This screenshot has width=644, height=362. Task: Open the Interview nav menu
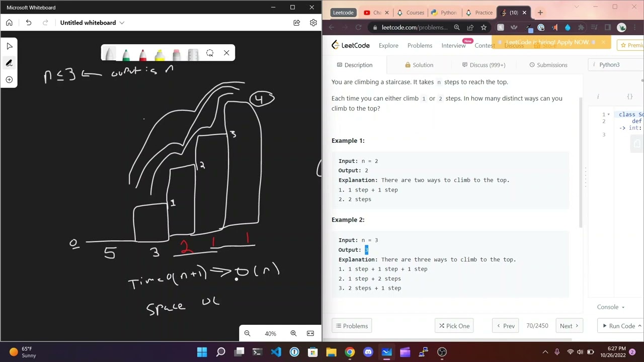pos(453,45)
